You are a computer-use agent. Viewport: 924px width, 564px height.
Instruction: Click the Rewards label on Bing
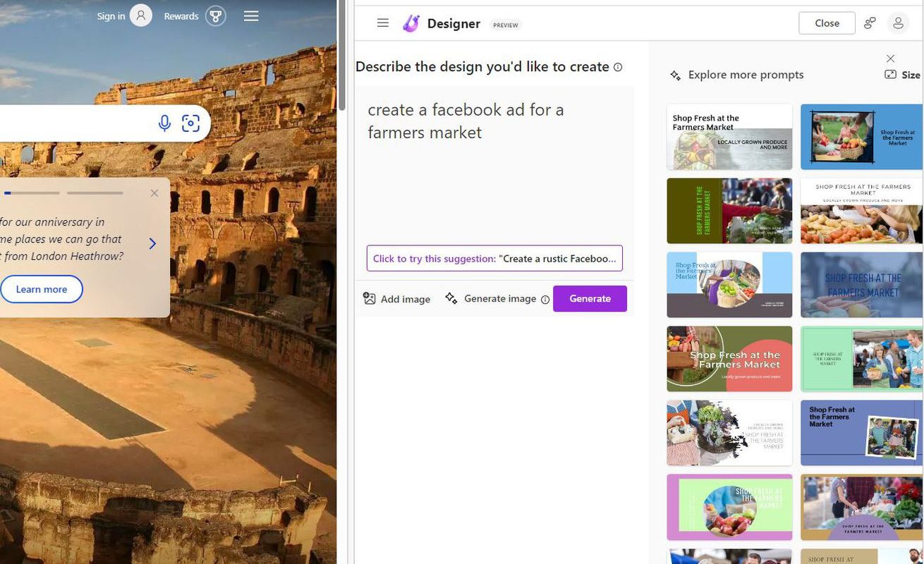coord(181,16)
